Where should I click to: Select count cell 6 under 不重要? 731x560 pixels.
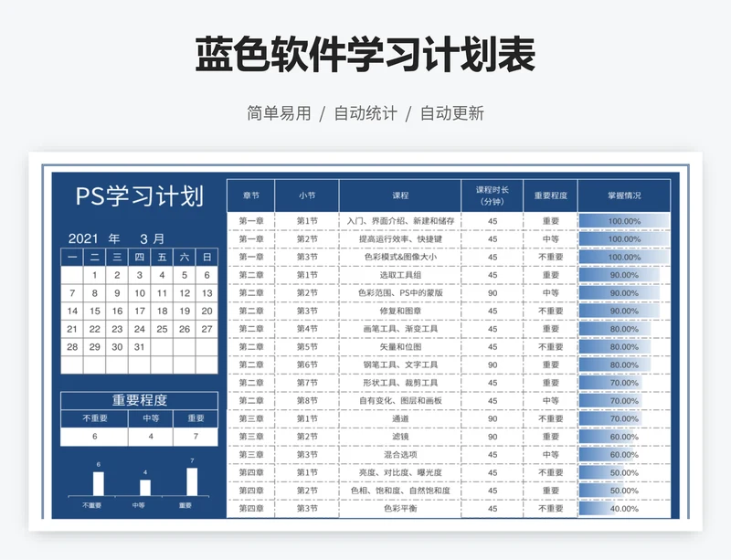95,437
